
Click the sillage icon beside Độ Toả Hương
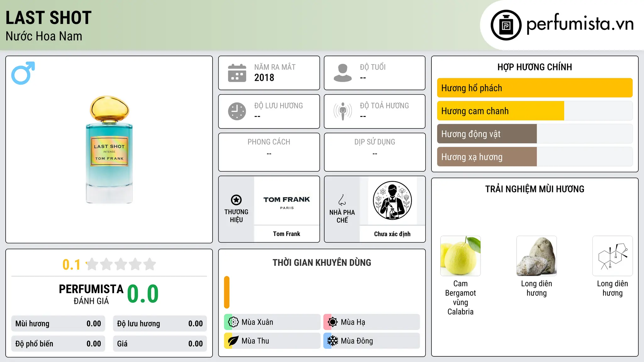click(x=343, y=111)
